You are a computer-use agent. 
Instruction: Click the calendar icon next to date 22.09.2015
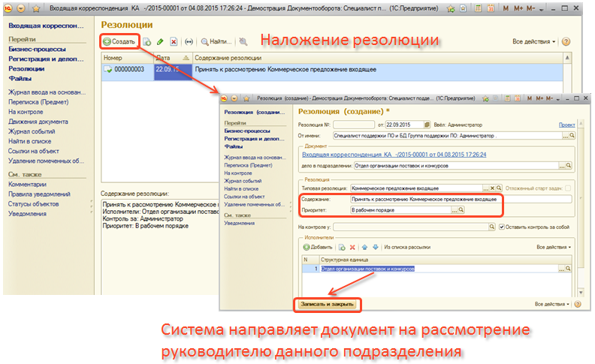point(427,125)
